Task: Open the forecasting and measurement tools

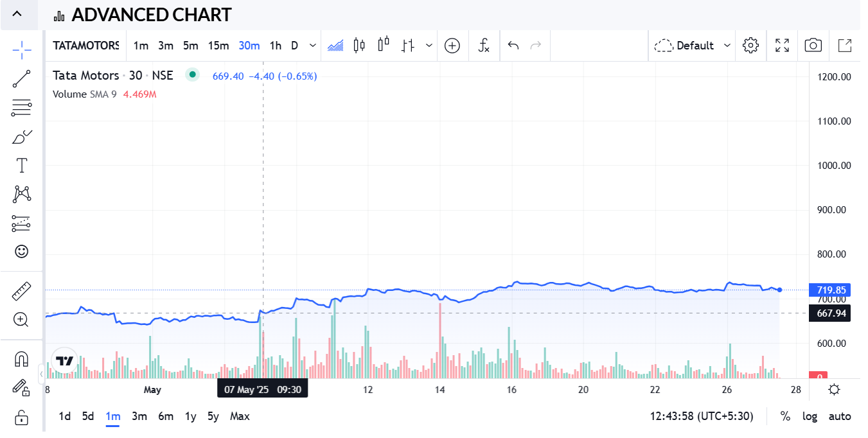Action: [x=21, y=223]
